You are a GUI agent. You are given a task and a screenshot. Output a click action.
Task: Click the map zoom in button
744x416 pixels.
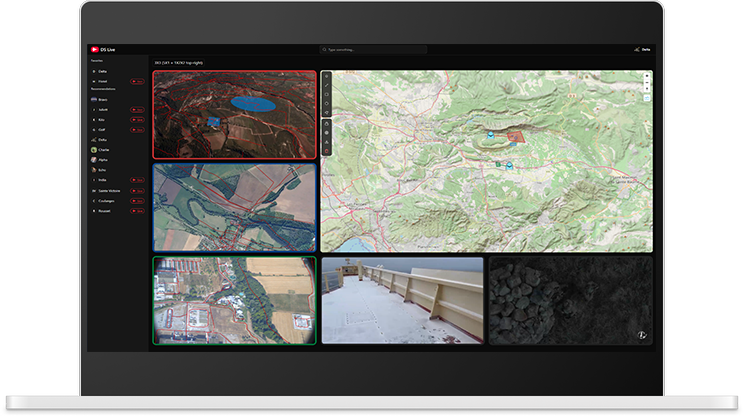[647, 76]
